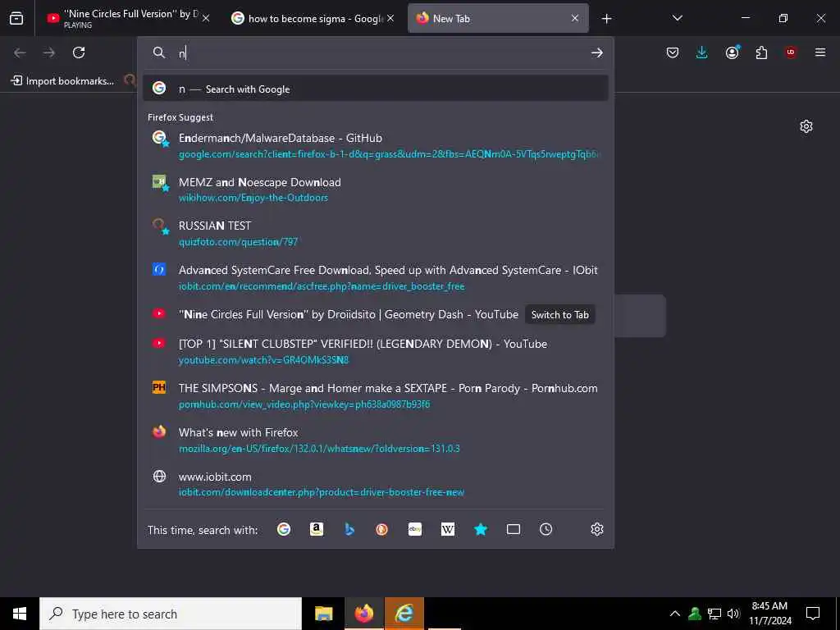Image resolution: width=840 pixels, height=630 pixels.
Task: Open www.iobit.com suggestion
Action: tap(376, 484)
